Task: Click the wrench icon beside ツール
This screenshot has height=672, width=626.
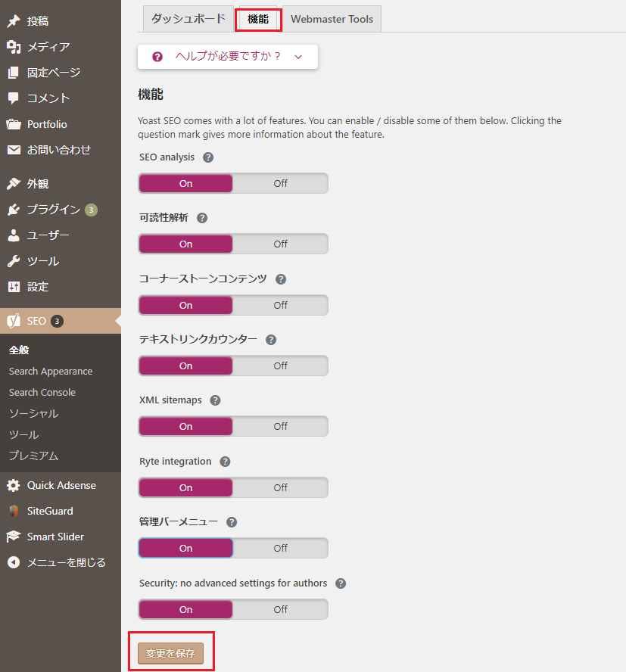Action: [x=14, y=261]
